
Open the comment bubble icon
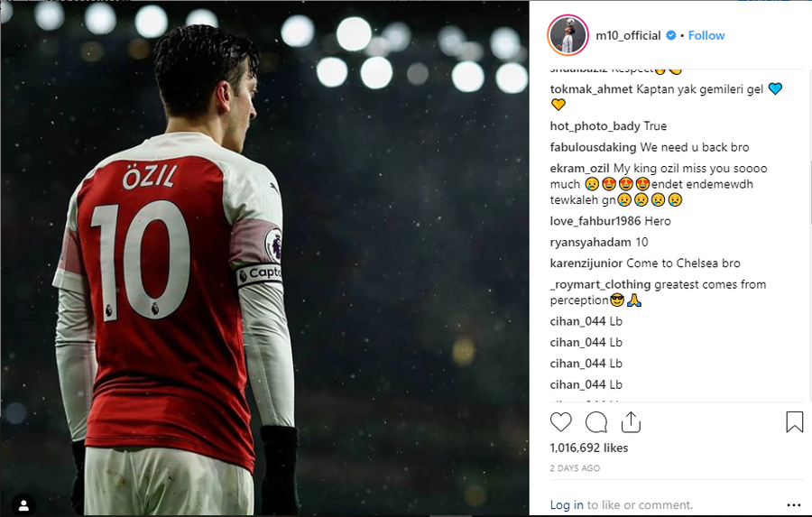pyautogui.click(x=596, y=422)
